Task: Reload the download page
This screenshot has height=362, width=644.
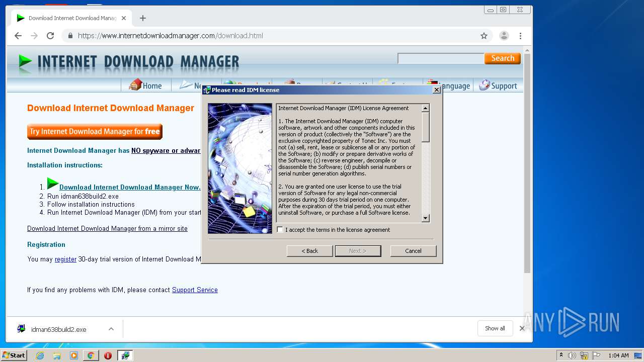Action: tap(50, 36)
